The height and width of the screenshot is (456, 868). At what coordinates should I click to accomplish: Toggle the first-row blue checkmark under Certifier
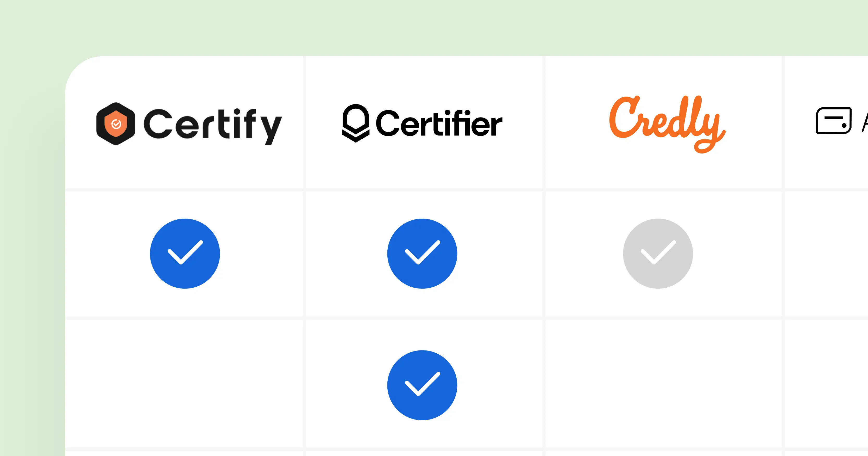(422, 254)
